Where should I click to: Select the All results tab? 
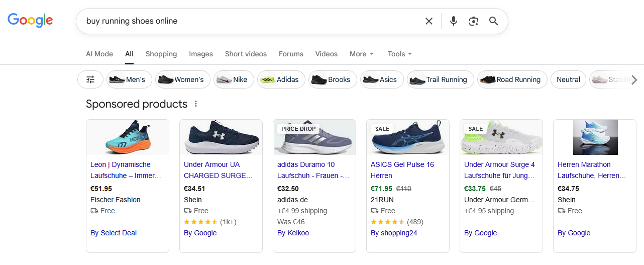click(130, 54)
